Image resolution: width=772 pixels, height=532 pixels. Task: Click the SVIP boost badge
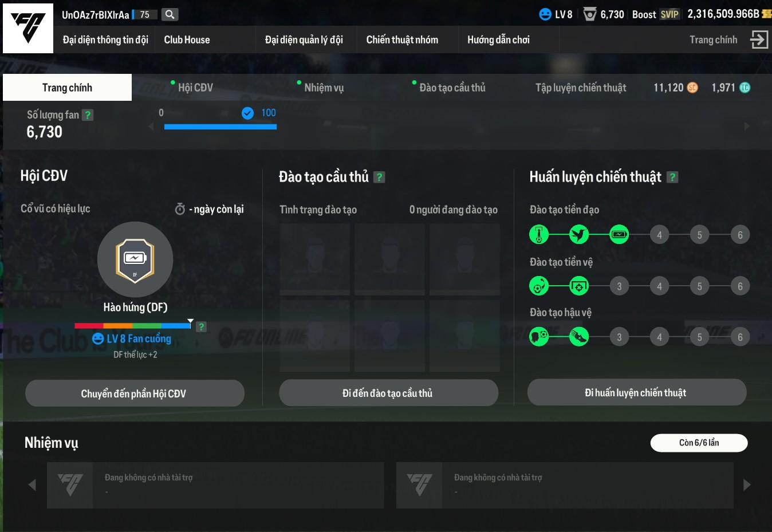tap(669, 14)
